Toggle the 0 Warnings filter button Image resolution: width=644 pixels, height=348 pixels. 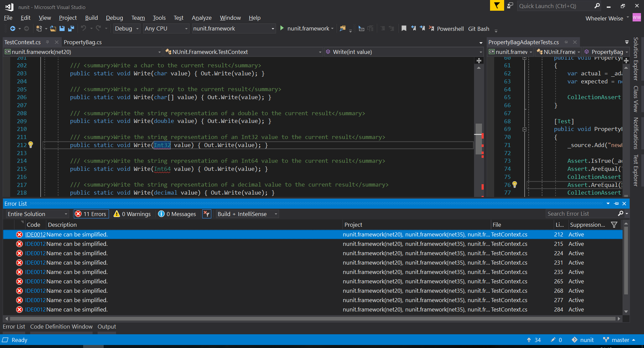point(132,214)
